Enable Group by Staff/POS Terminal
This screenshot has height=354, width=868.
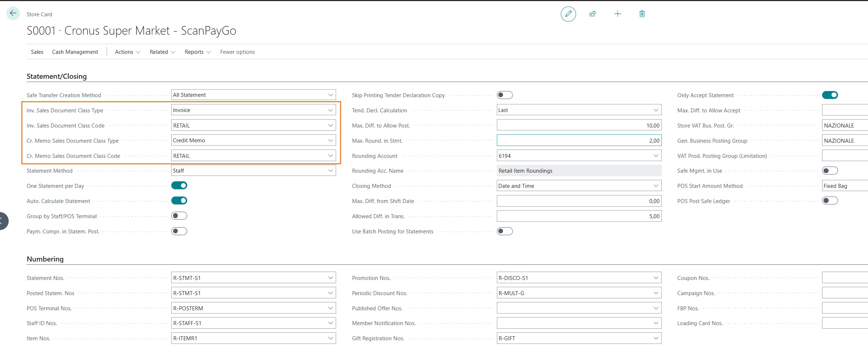tap(179, 216)
